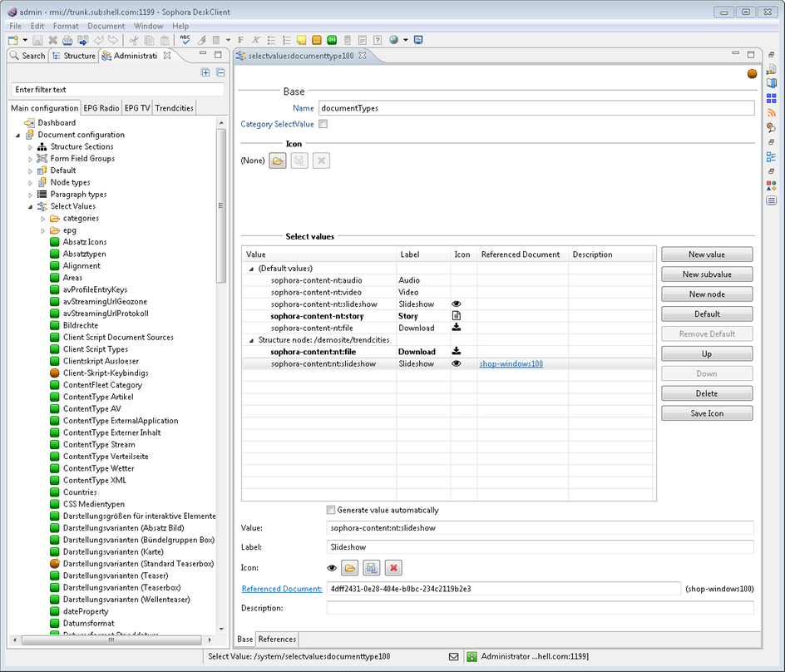
Task: Click the magnifier search sidebar icon
Action: pyautogui.click(x=772, y=128)
